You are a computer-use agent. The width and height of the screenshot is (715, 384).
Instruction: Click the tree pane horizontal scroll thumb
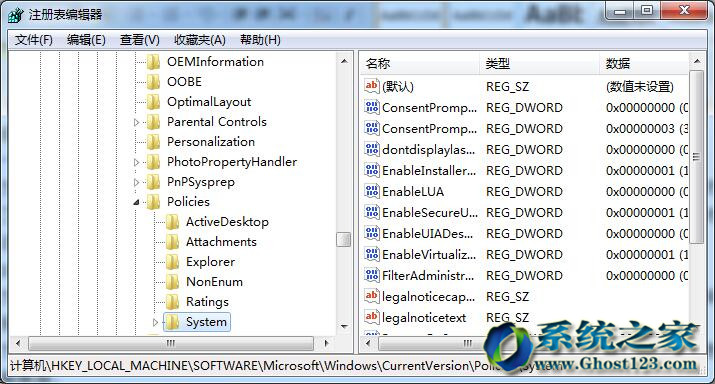pos(171,343)
